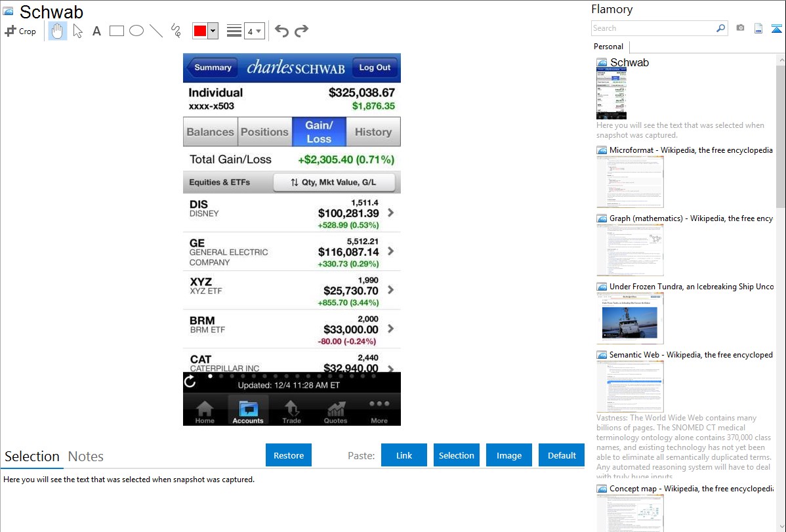Image resolution: width=786 pixels, height=532 pixels.
Task: Click the Paste Selection button
Action: pos(456,455)
